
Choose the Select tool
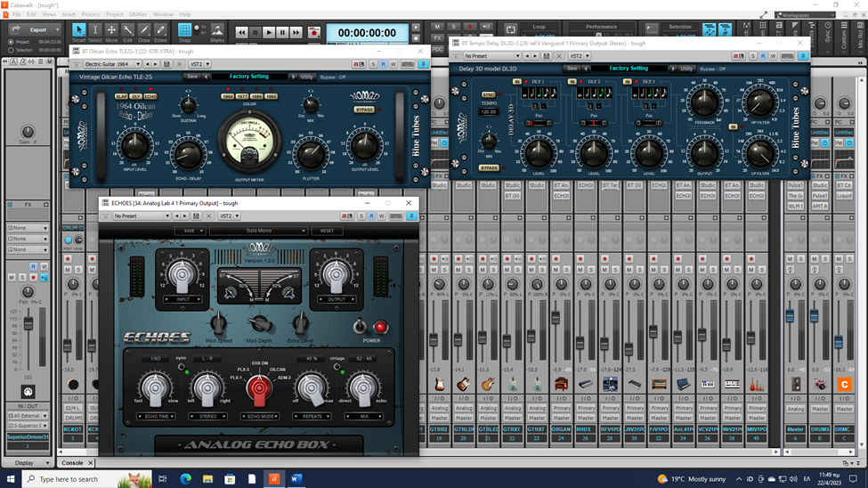[x=94, y=32]
